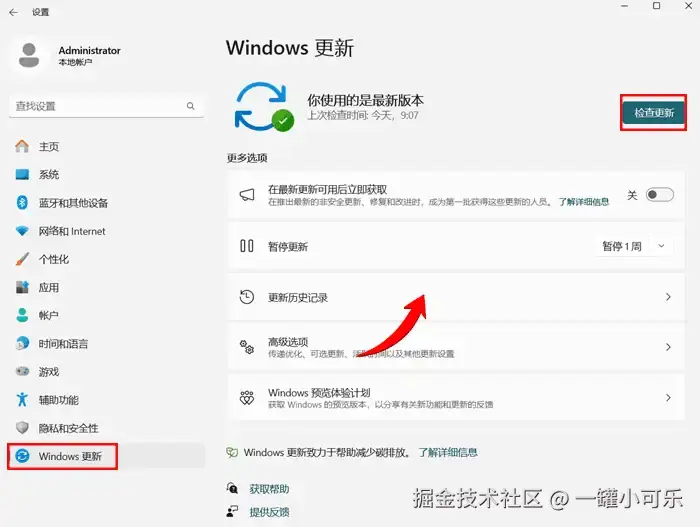Click the 提供反馈 feedback icon

click(232, 511)
